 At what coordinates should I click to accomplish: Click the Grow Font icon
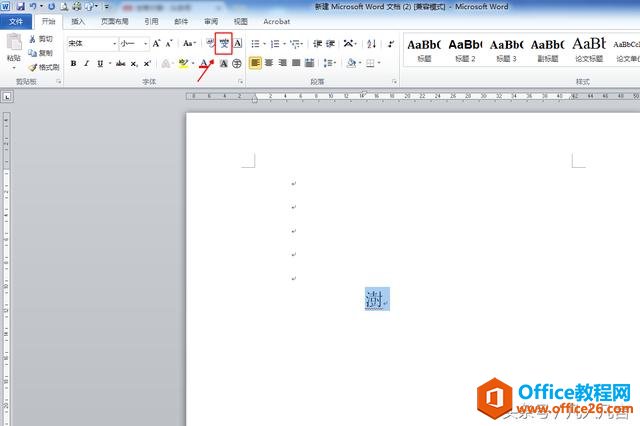(x=156, y=43)
